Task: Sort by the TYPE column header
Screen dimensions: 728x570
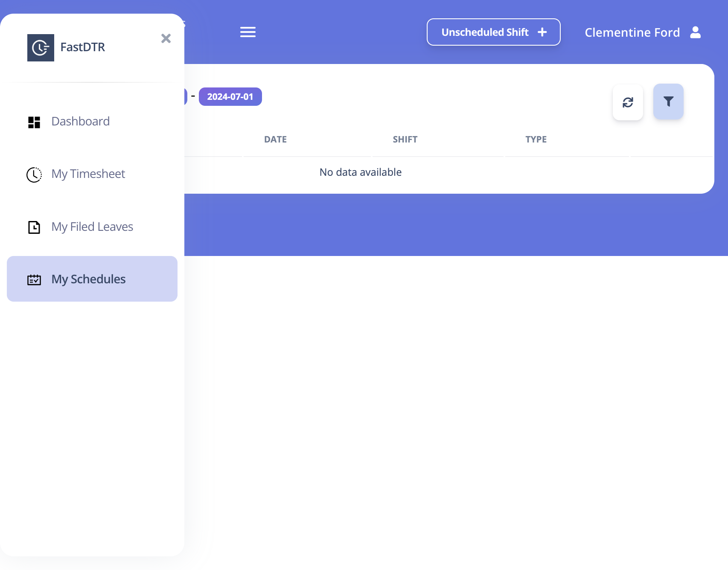Action: (536, 140)
